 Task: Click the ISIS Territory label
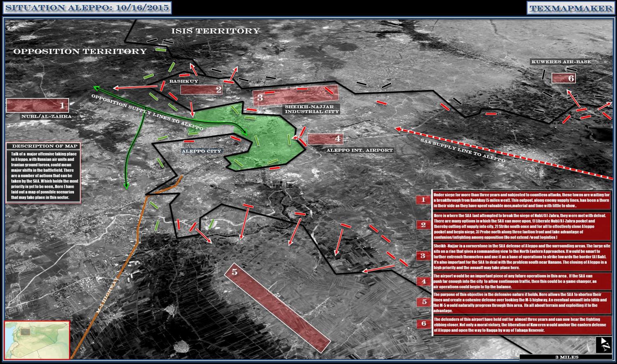tap(215, 31)
